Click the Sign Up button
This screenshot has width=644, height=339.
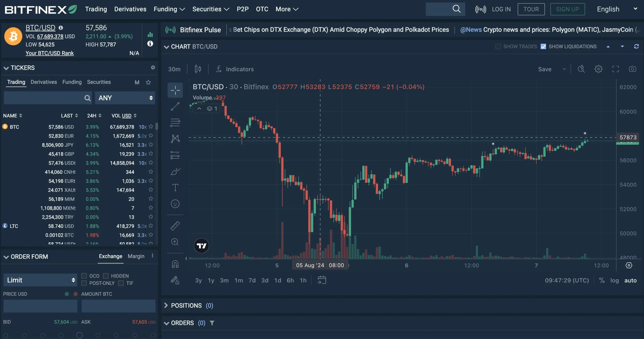pos(568,9)
